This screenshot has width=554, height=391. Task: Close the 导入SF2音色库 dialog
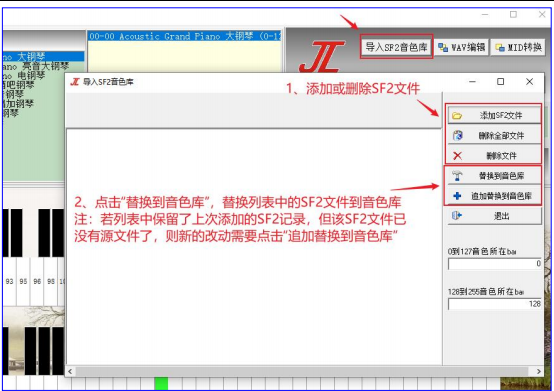coord(529,82)
